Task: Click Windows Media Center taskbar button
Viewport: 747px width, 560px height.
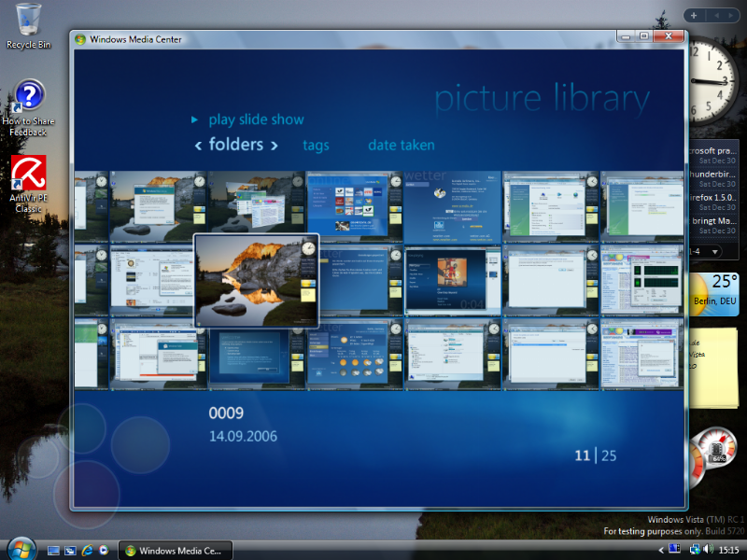Action: click(175, 551)
